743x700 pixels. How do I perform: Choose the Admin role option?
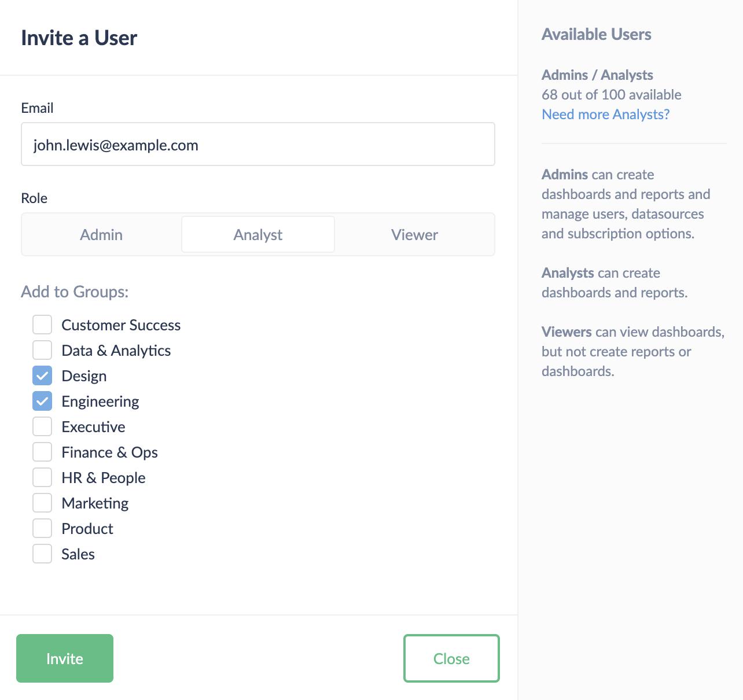tap(101, 234)
